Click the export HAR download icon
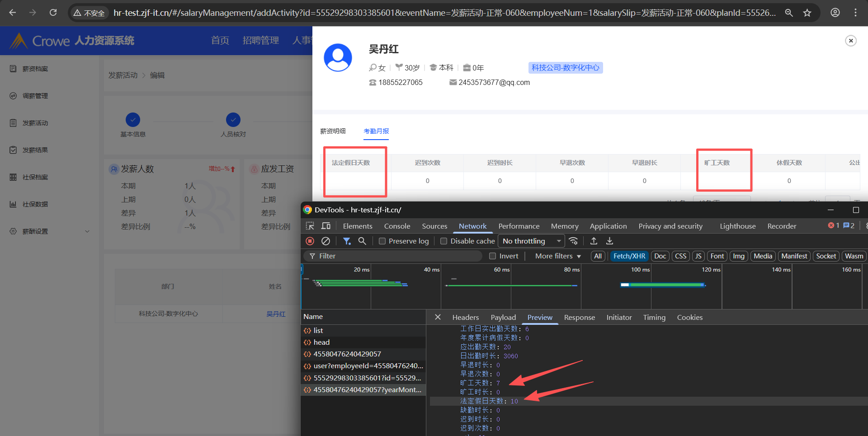The height and width of the screenshot is (436, 868). coord(609,241)
